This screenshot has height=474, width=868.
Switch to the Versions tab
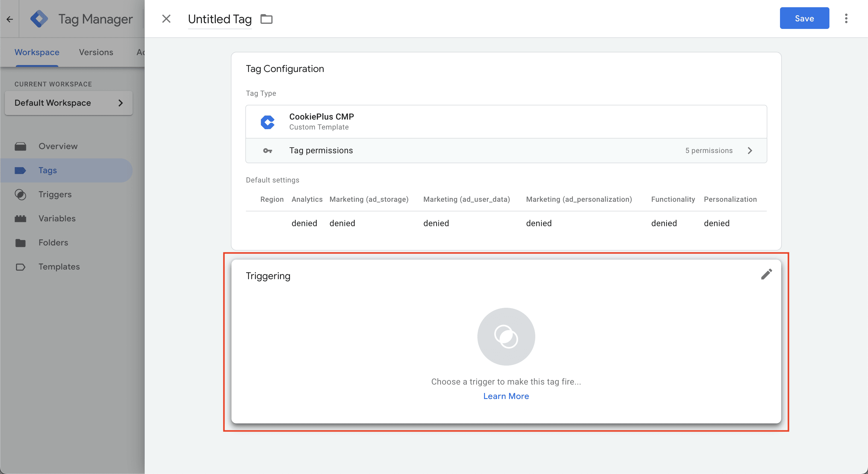coord(96,52)
